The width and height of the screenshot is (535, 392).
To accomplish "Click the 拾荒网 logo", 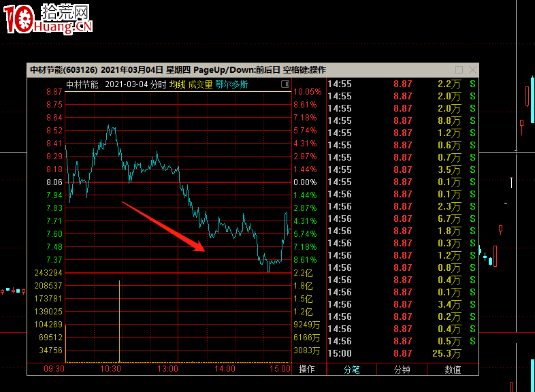I will (x=48, y=18).
